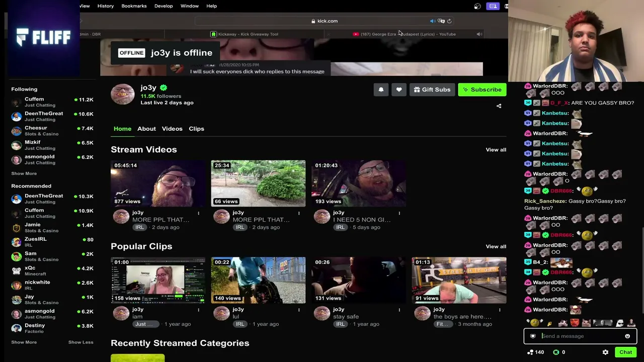The image size is (644, 362).
Task: Open options menu for 'the boys are here' clip
Action: pos(500,310)
